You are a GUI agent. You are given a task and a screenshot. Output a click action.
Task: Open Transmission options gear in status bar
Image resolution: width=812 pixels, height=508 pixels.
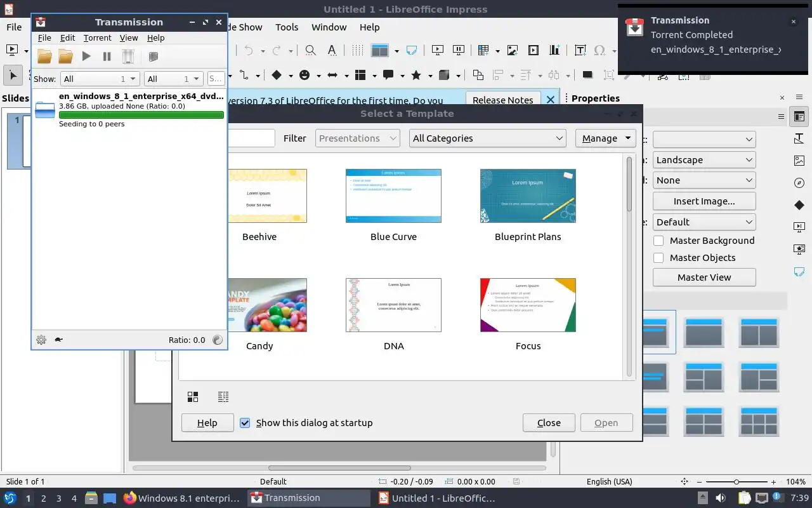41,340
